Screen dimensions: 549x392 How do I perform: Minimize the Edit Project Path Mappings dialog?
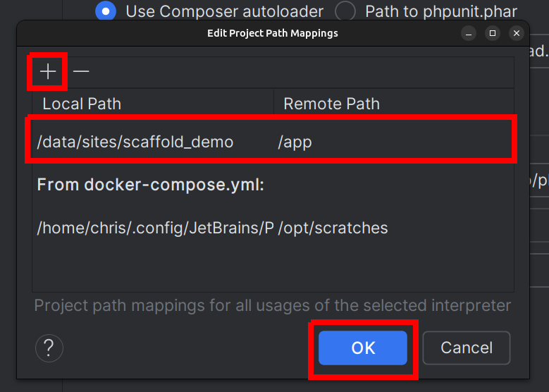point(469,33)
